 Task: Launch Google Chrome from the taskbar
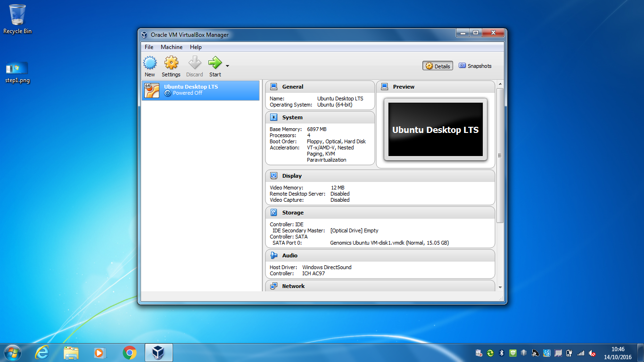tap(129, 353)
